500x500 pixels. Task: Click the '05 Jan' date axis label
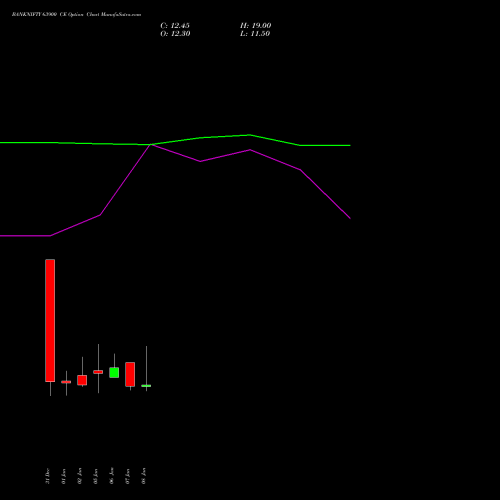click(x=96, y=476)
